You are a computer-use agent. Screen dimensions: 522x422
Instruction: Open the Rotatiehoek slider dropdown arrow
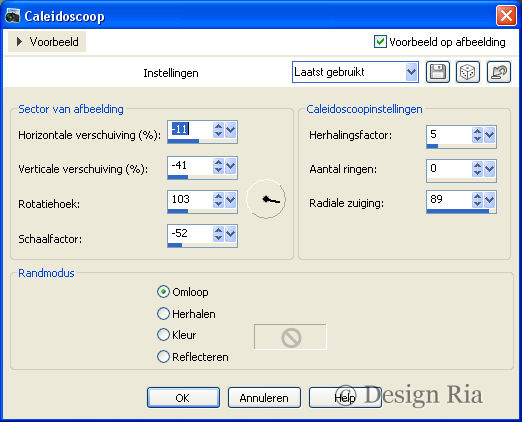coord(230,199)
